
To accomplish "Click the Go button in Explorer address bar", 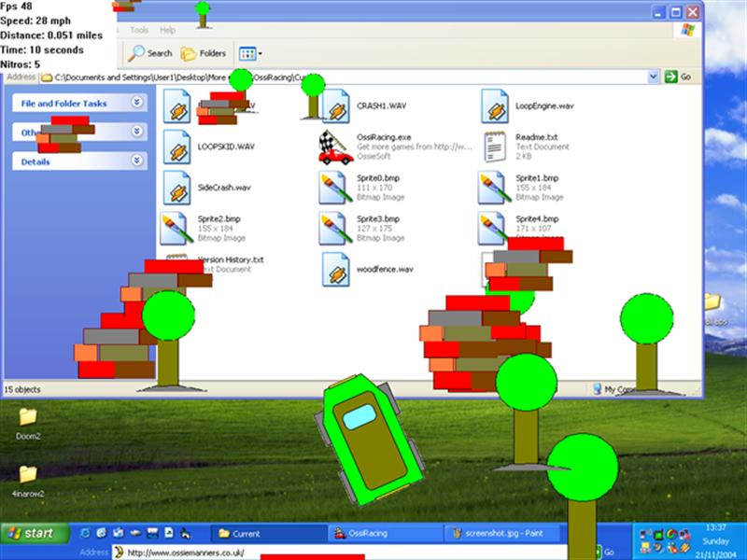I will pos(679,77).
